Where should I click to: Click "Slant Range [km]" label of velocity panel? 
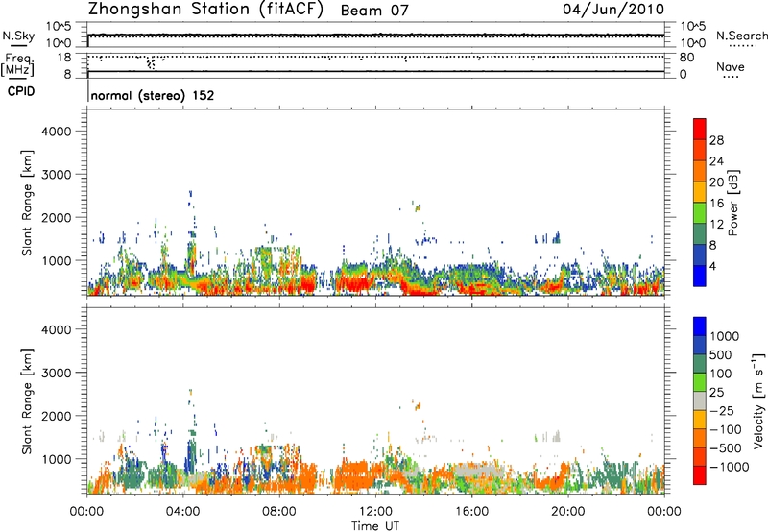[x=27, y=401]
